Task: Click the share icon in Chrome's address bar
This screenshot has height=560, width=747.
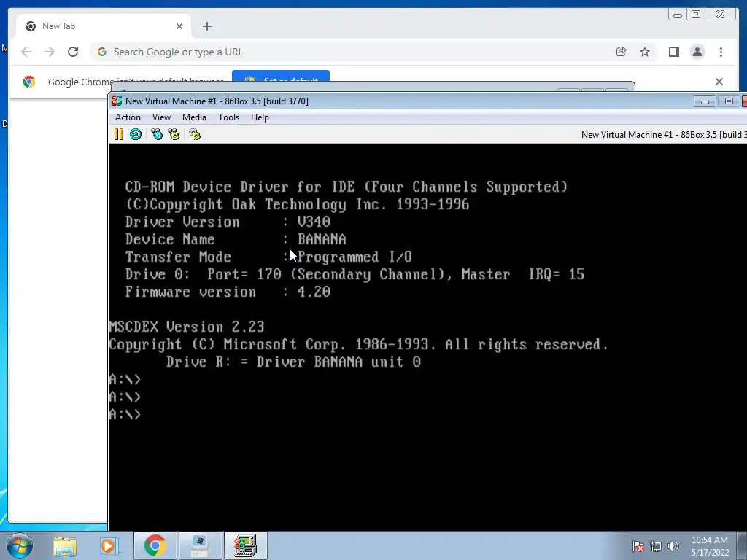Action: [x=622, y=52]
